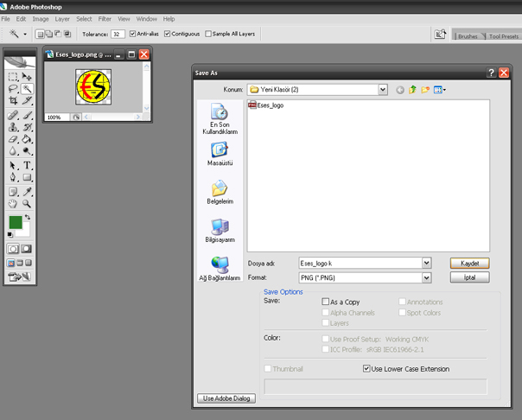The image size is (522, 420).
Task: Select the Magic Wand tool in toolbox
Action: (27, 88)
